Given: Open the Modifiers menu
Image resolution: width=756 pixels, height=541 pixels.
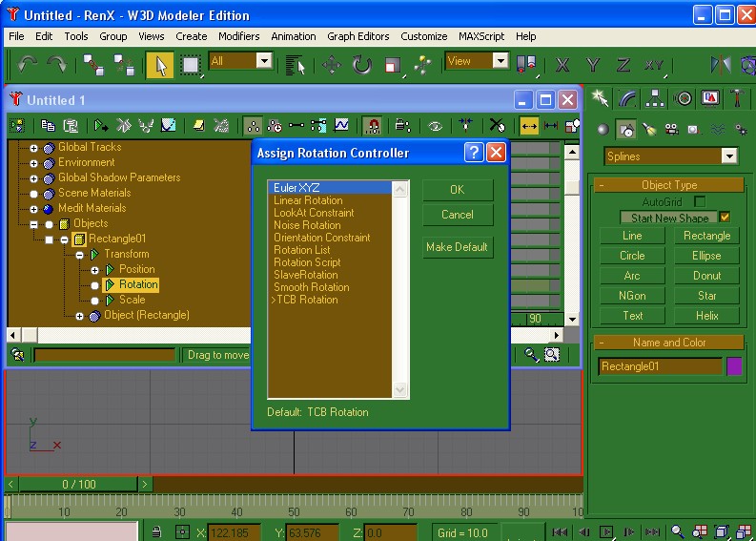Looking at the screenshot, I should pyautogui.click(x=238, y=36).
